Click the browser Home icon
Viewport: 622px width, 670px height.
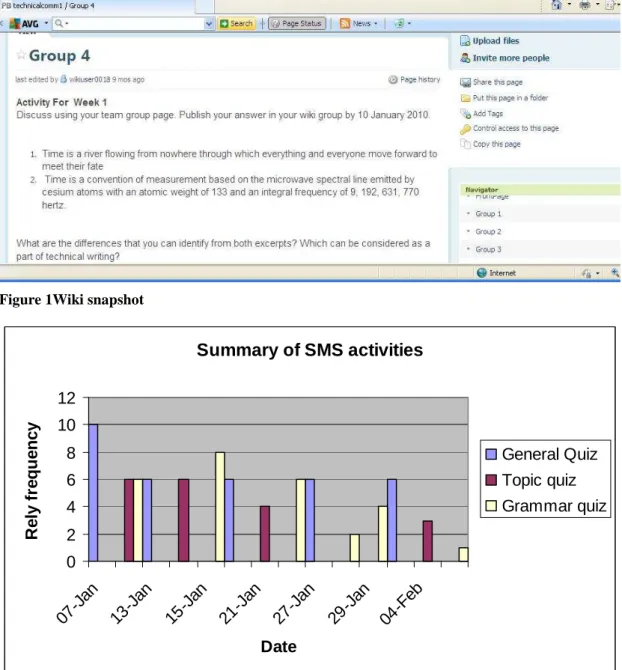click(x=556, y=5)
